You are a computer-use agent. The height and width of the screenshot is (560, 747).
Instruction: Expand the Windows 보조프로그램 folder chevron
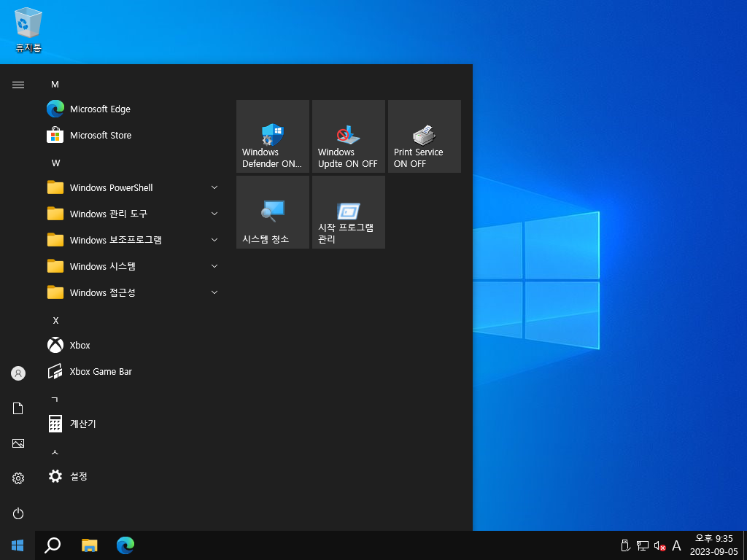coord(214,240)
